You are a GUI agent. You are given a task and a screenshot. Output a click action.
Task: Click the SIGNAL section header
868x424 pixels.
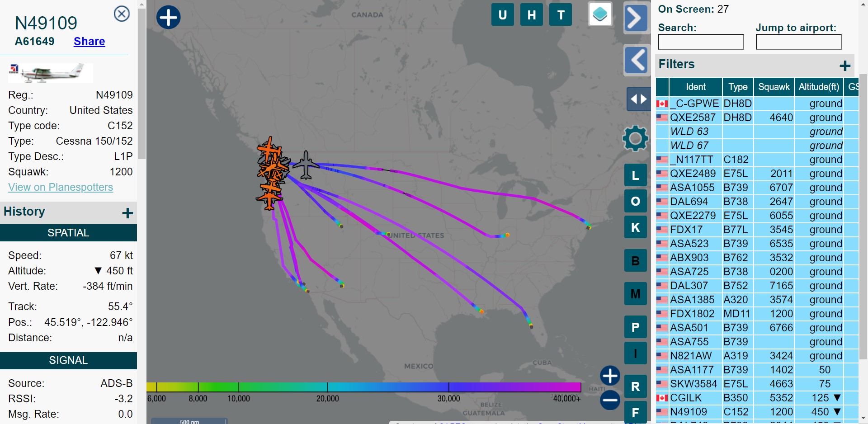coord(68,360)
